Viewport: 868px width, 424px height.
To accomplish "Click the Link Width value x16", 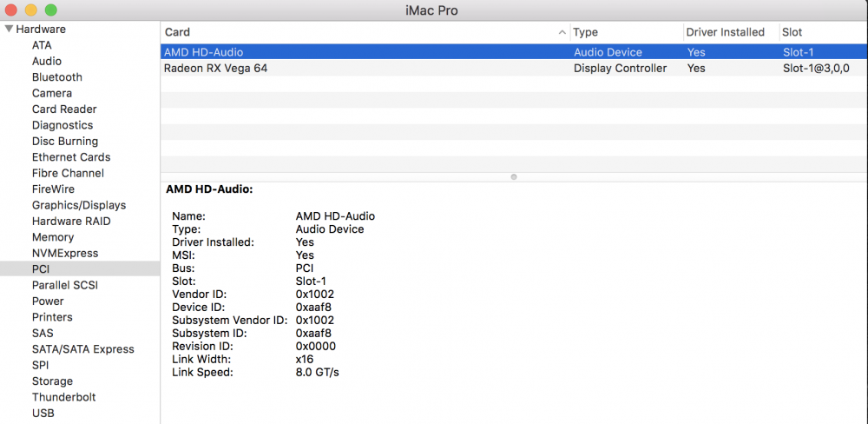I will [x=305, y=359].
